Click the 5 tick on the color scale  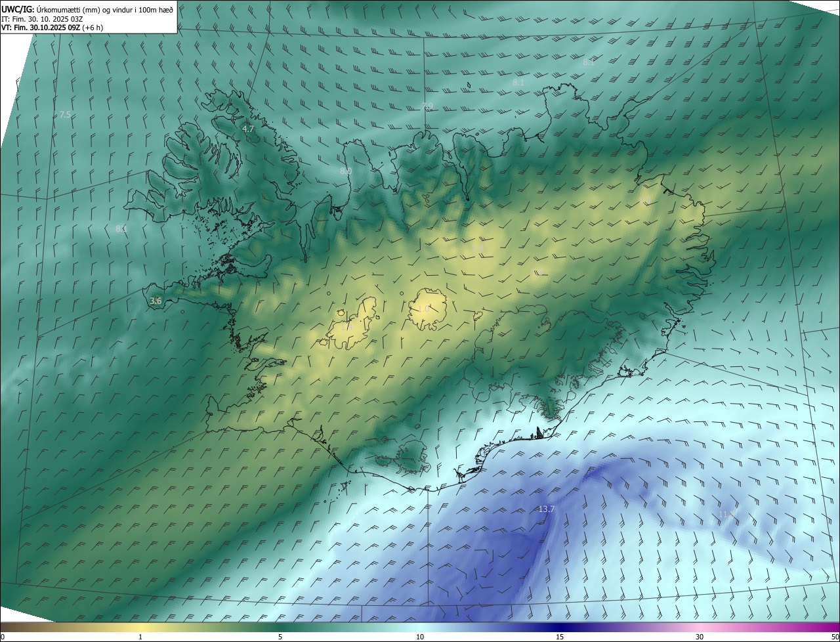(x=280, y=637)
